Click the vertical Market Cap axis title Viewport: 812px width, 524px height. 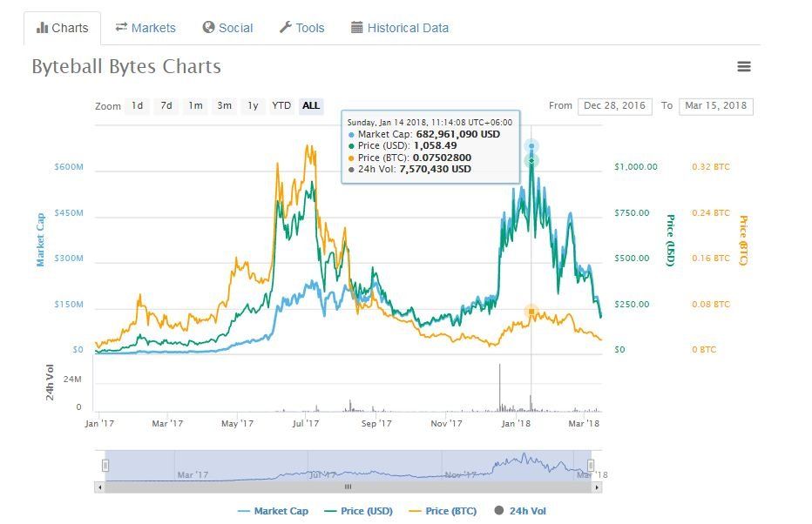click(40, 239)
